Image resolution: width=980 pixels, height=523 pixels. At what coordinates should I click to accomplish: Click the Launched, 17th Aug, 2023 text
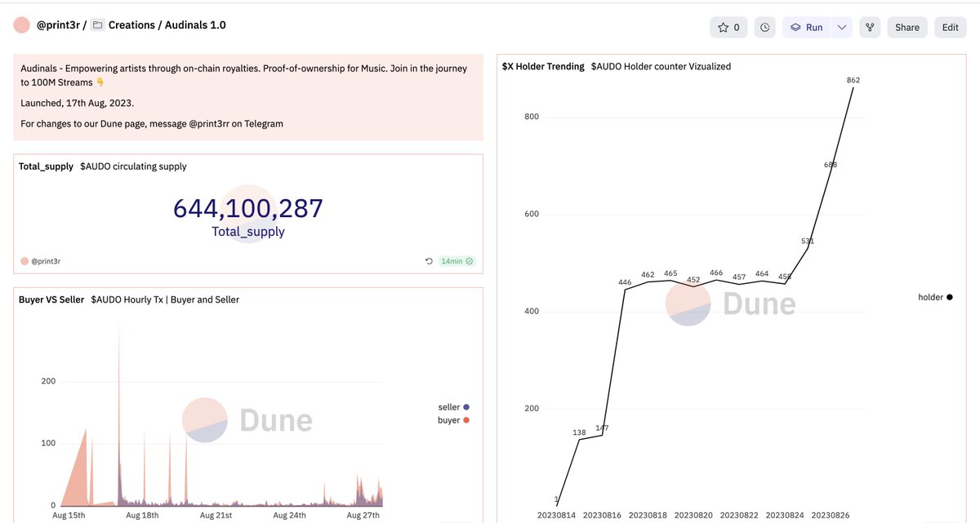[77, 103]
